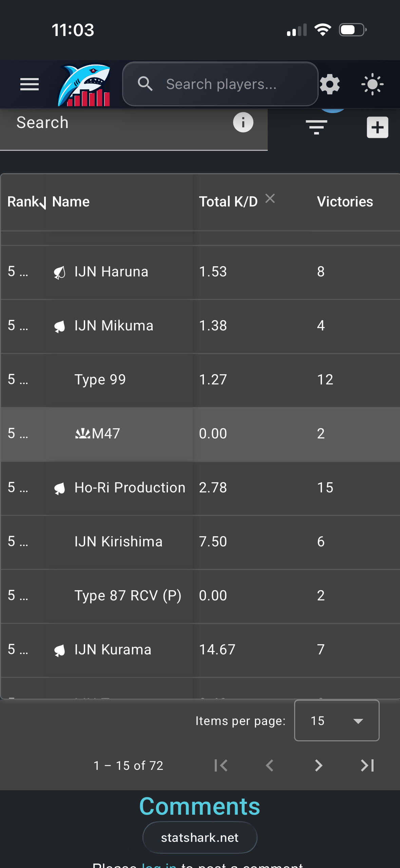Click the search info icon

point(243,122)
